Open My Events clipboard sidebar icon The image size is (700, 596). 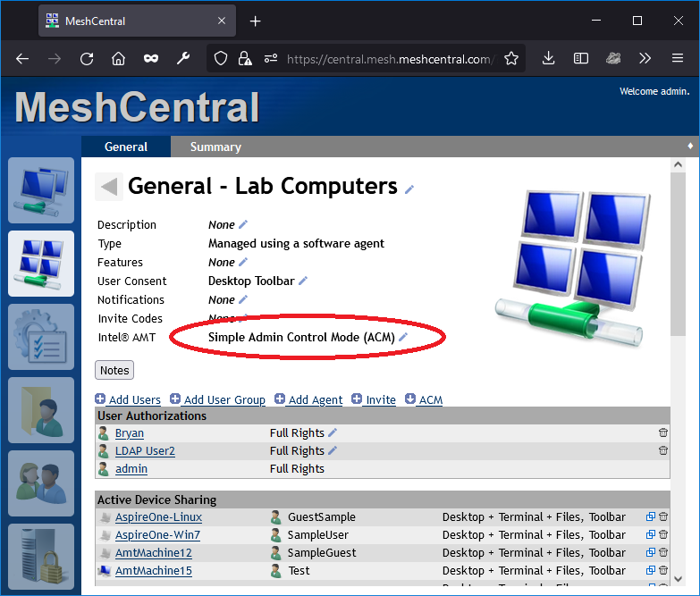point(41,337)
